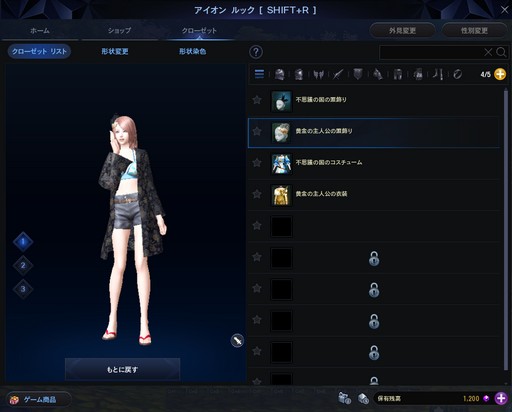This screenshot has height=412, width=512.
Task: Toggle favorite star for 不思議の国のコスチューム
Action: [x=257, y=162]
